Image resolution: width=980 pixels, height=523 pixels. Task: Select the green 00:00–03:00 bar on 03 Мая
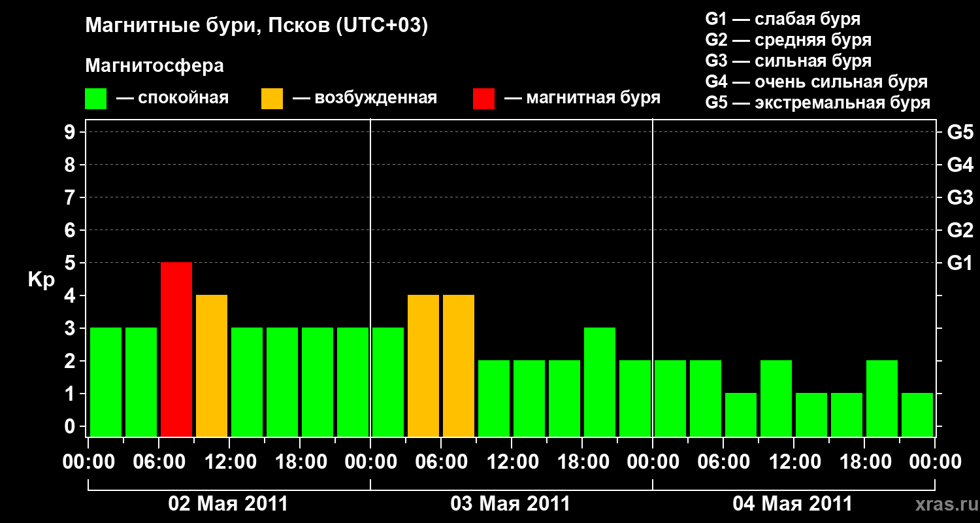coord(388,382)
